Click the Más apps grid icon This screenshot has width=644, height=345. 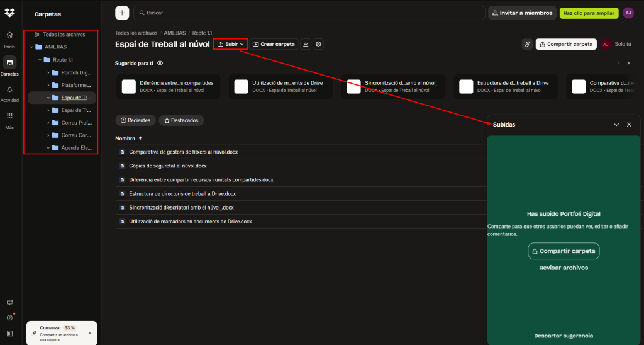(x=9, y=116)
